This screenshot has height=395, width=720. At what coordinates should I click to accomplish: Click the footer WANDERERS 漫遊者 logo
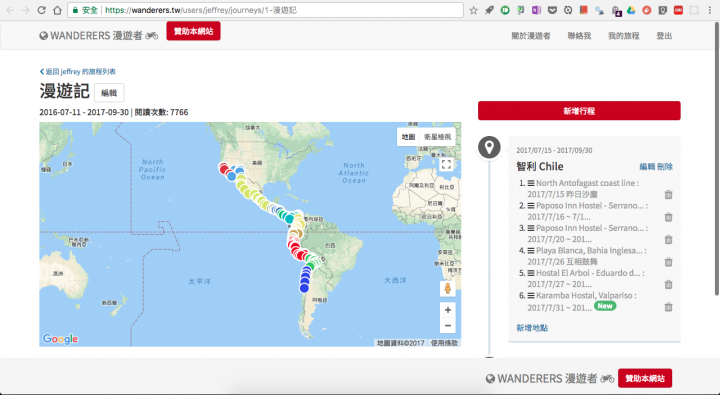550,378
